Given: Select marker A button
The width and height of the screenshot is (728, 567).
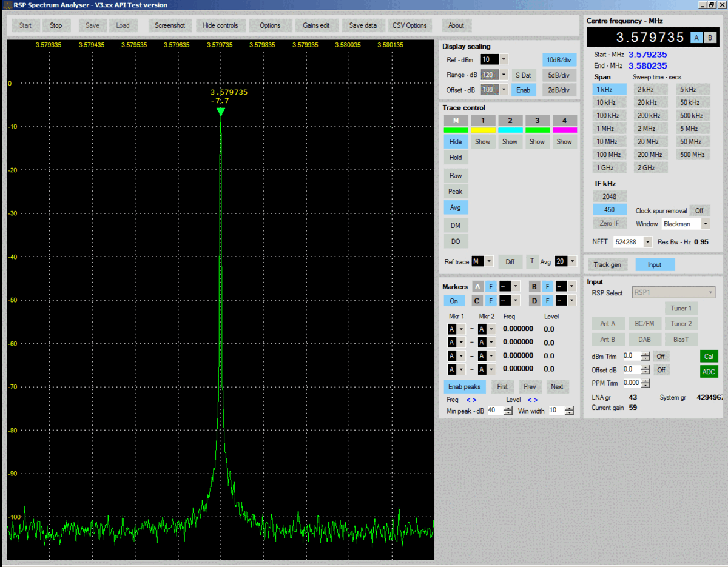Looking at the screenshot, I should coord(477,286).
